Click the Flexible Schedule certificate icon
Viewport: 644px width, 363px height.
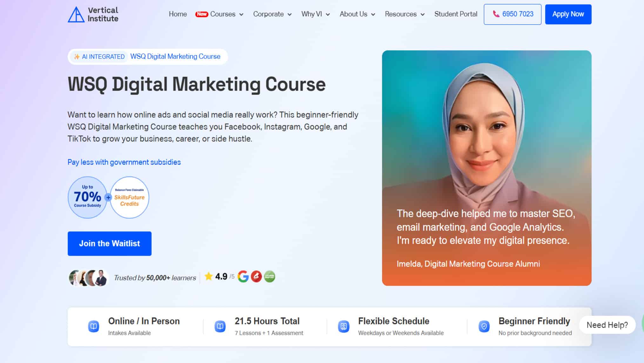344,326
